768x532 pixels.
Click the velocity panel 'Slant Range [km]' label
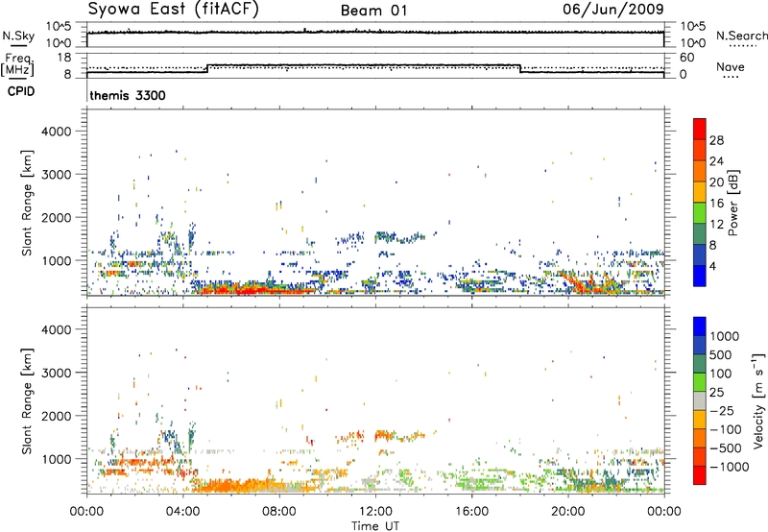27,400
